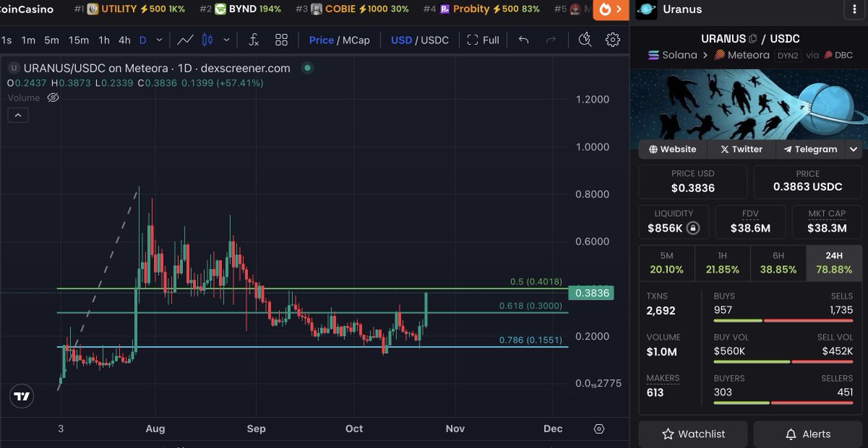Click the go-to-date target icon on time axis
Image resolution: width=868 pixels, height=448 pixels.
pyautogui.click(x=599, y=428)
